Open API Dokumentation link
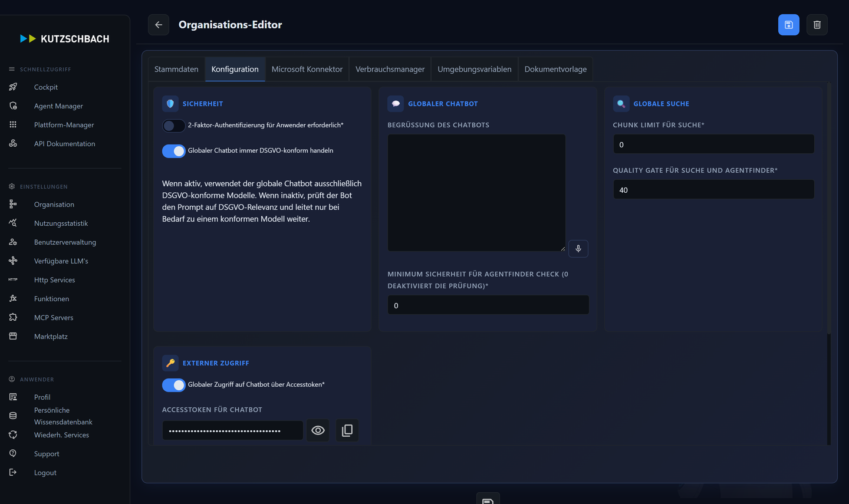849x504 pixels. (x=64, y=144)
